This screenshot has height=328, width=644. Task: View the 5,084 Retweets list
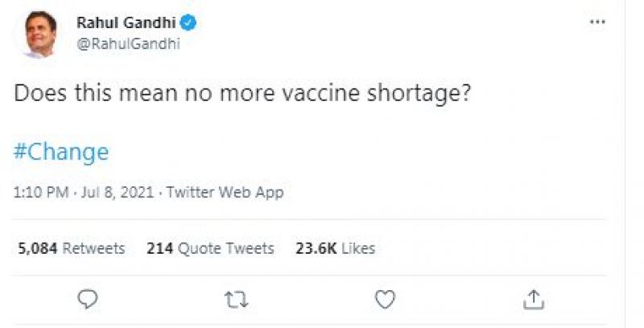pos(71,248)
